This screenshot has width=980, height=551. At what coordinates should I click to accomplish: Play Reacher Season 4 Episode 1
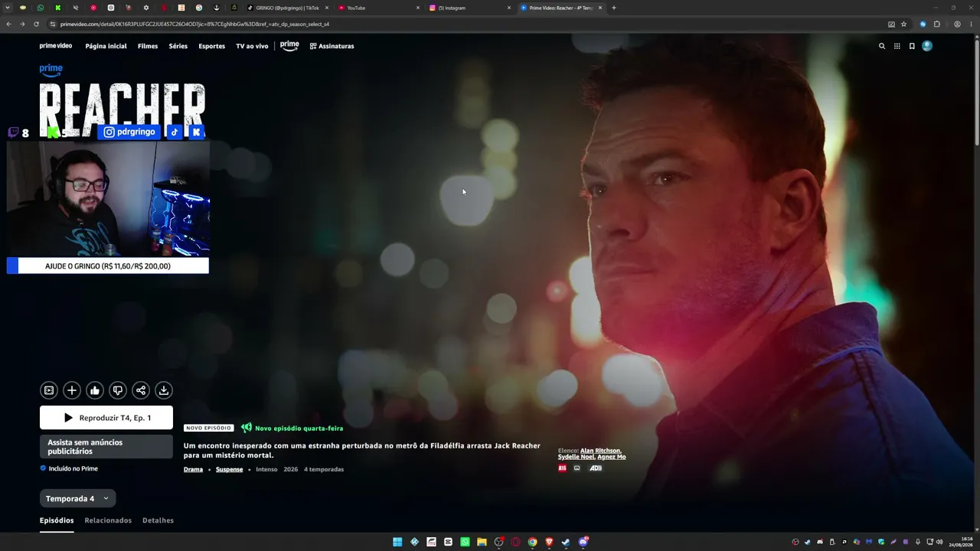click(106, 418)
